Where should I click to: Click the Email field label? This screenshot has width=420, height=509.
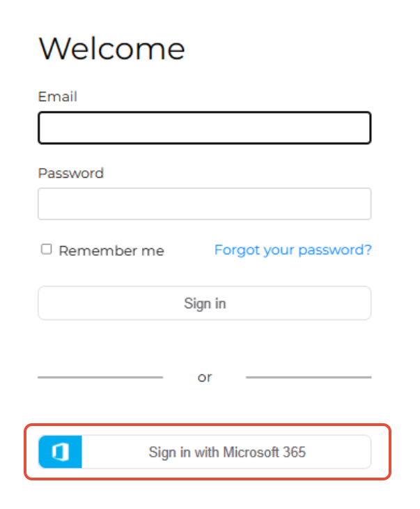(58, 96)
